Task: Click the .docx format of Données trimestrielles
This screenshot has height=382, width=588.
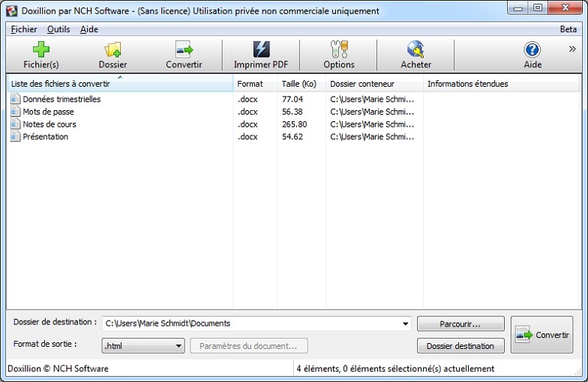Action: tap(247, 99)
